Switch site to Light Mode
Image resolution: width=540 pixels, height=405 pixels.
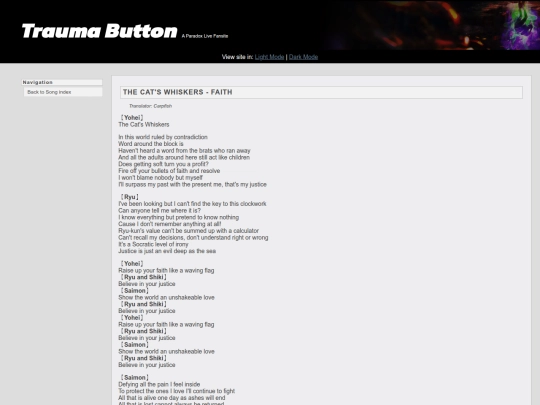coord(269,57)
